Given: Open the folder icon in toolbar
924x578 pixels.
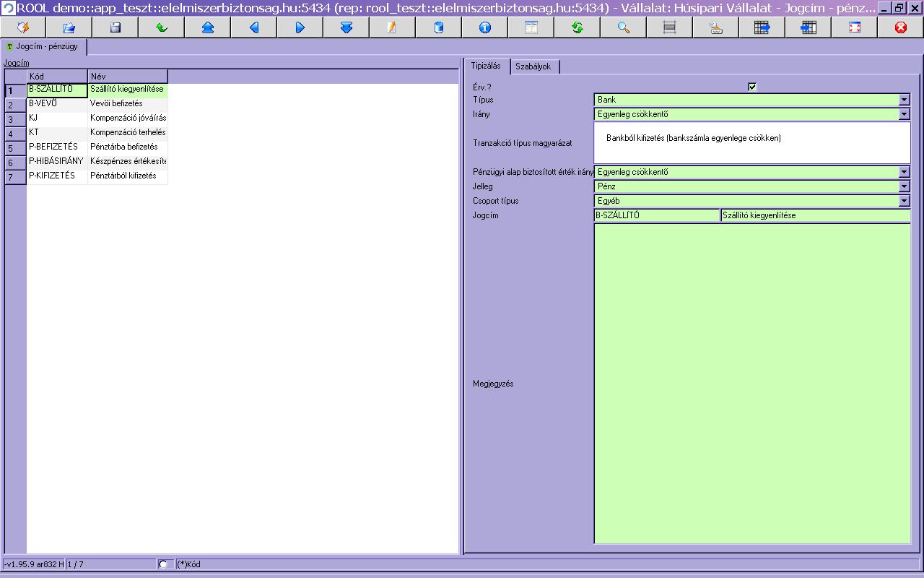Looking at the screenshot, I should click(69, 27).
